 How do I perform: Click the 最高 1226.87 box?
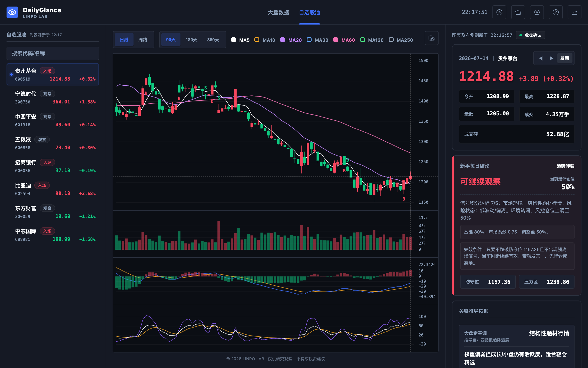coord(547,96)
